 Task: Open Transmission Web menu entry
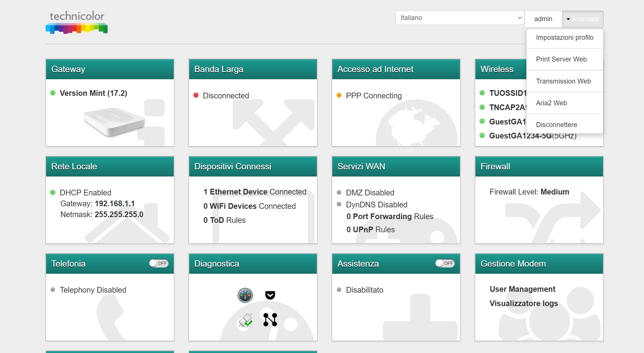coord(563,81)
